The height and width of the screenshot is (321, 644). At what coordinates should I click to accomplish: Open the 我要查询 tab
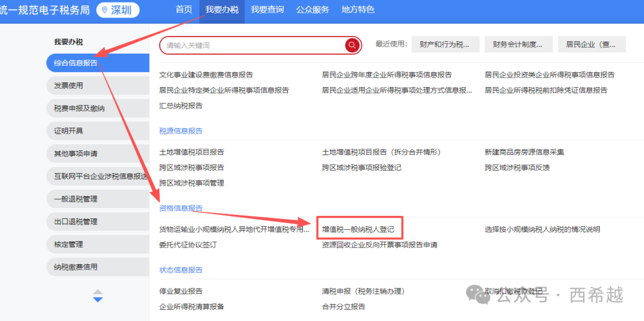click(267, 10)
